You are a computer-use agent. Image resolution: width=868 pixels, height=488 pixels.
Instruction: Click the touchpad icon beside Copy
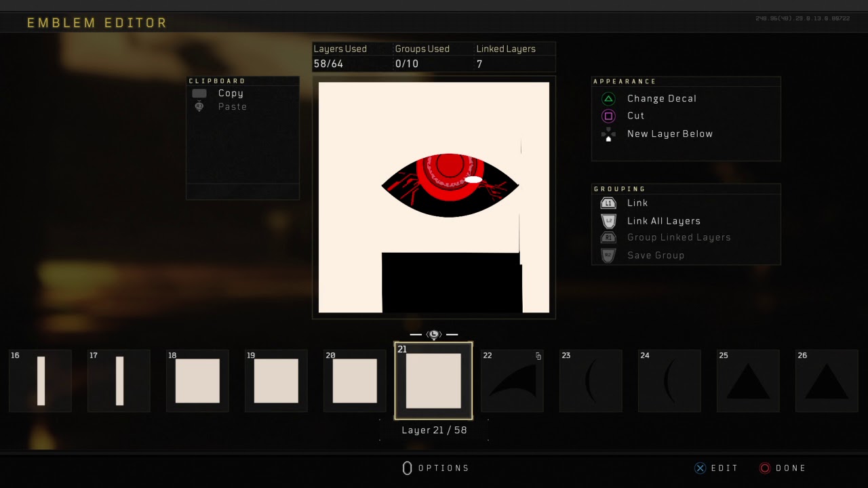pyautogui.click(x=199, y=94)
